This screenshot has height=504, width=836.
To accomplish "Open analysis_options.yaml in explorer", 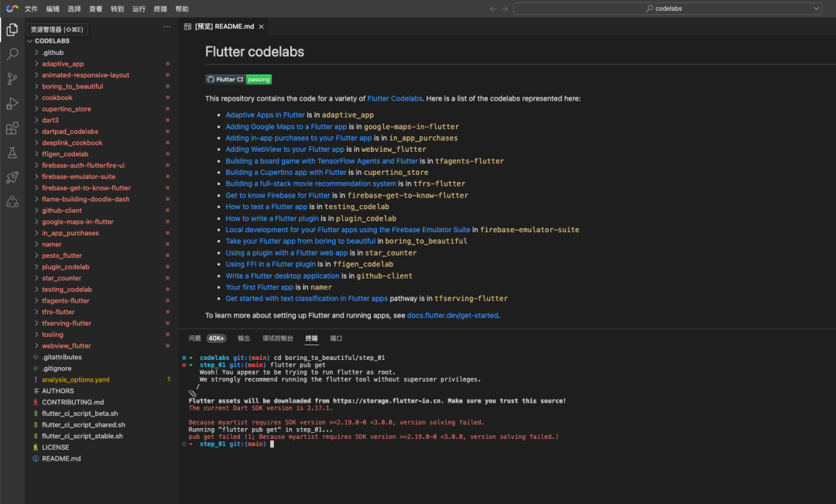I will (x=76, y=379).
